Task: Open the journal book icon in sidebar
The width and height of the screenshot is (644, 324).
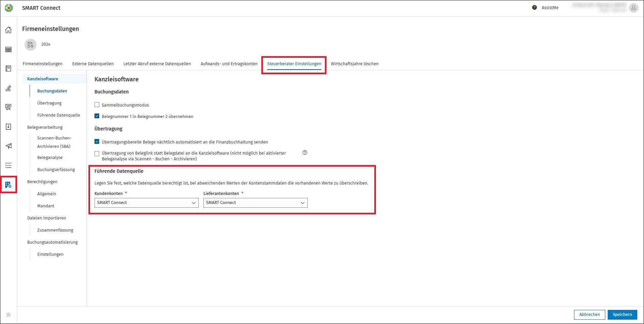Action: [8, 69]
